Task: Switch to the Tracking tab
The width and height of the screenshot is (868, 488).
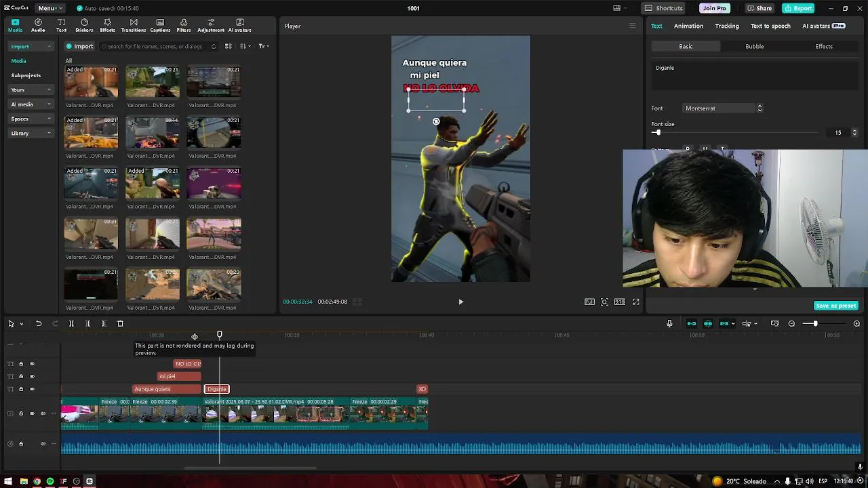Action: tap(727, 26)
